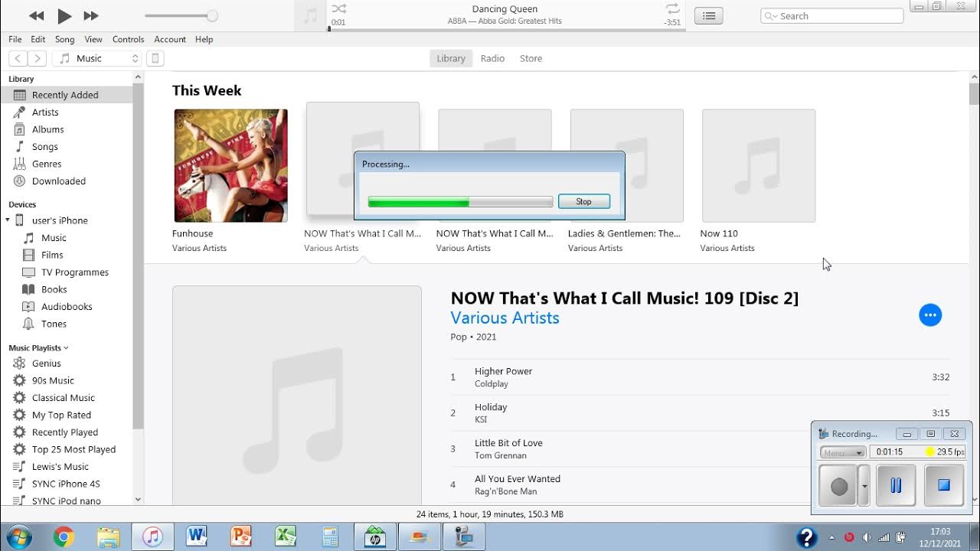Adjust the volume slider knob
Image resolution: width=980 pixels, height=551 pixels.
pyautogui.click(x=212, y=16)
